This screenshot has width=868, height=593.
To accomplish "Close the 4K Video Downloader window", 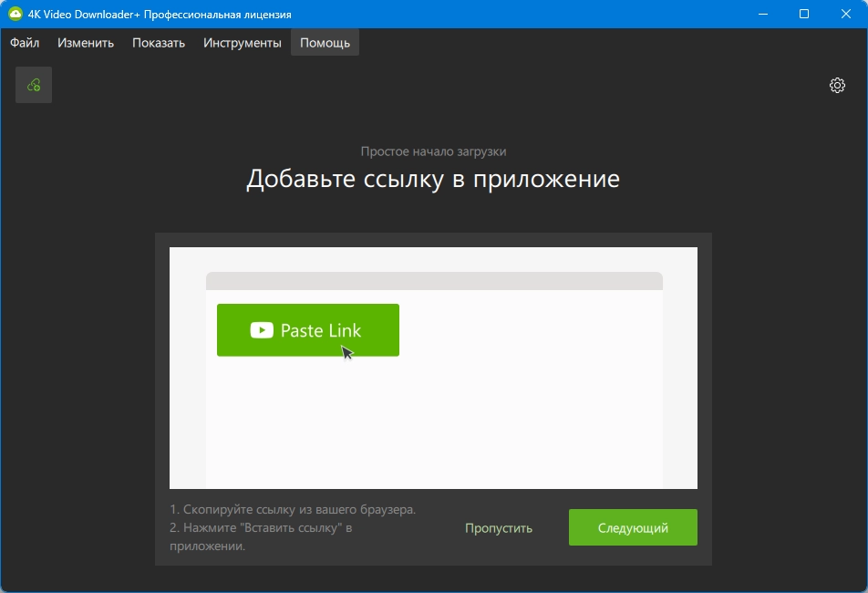I will click(846, 14).
